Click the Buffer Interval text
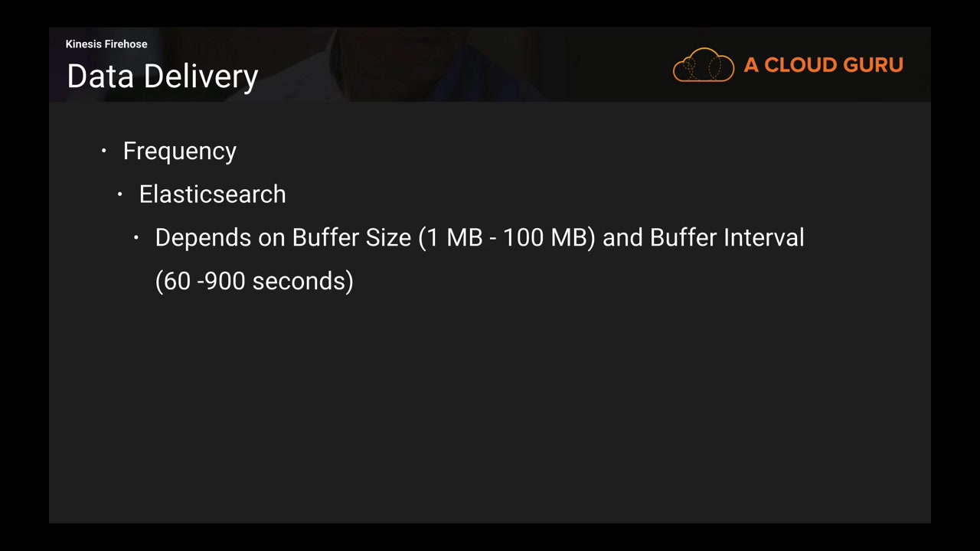The image size is (980, 551). click(727, 238)
